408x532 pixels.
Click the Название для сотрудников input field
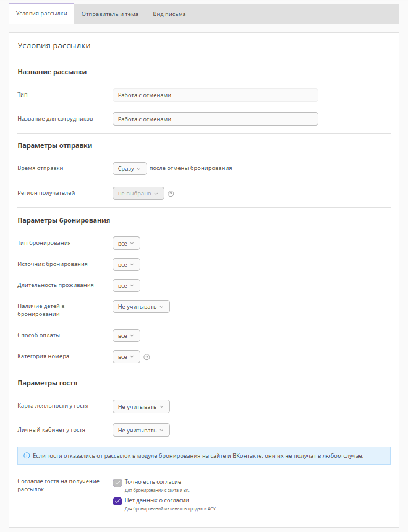pyautogui.click(x=215, y=119)
